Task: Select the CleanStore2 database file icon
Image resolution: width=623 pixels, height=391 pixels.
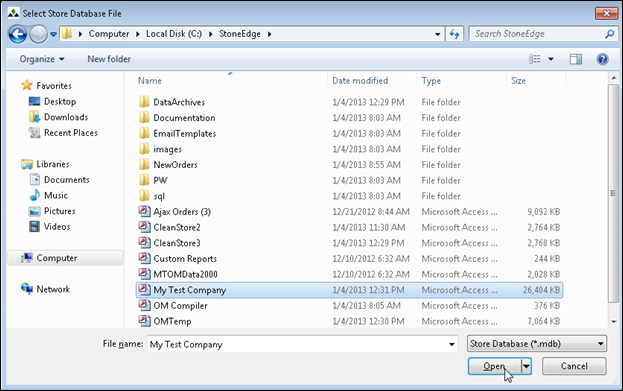Action: click(x=144, y=227)
